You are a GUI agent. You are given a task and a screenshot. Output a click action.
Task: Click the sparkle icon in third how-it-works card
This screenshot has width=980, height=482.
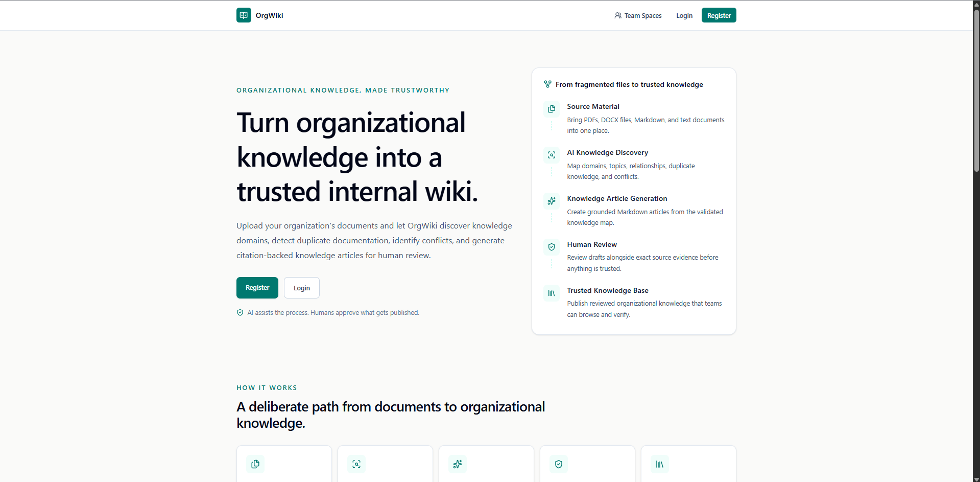(458, 464)
